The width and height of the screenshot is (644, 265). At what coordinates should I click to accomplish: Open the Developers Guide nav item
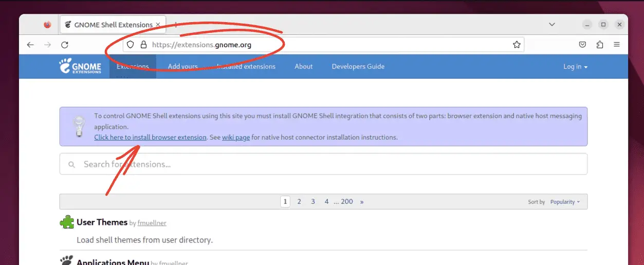[x=358, y=66]
